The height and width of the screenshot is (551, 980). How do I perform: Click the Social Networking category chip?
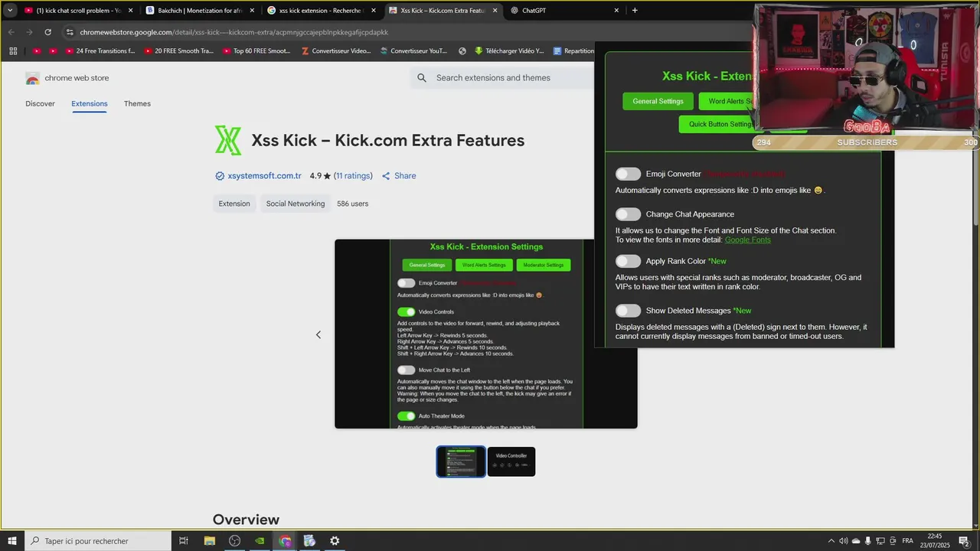(x=296, y=204)
